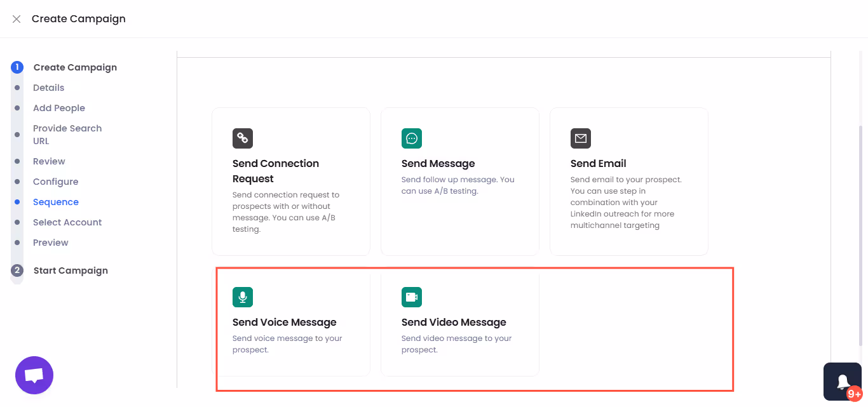868x407 pixels.
Task: Click the Sequence step bullet indicator
Action: pyautogui.click(x=16, y=201)
